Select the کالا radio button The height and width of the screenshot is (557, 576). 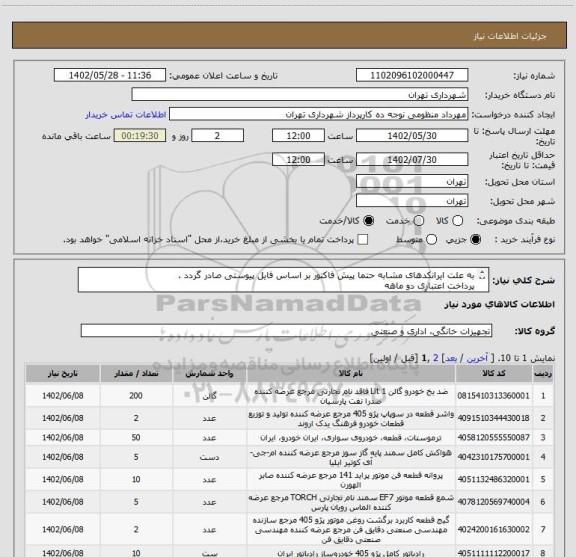[x=457, y=221]
